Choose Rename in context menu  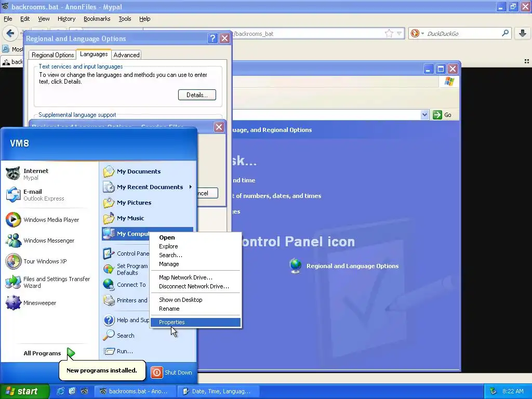pyautogui.click(x=195, y=309)
